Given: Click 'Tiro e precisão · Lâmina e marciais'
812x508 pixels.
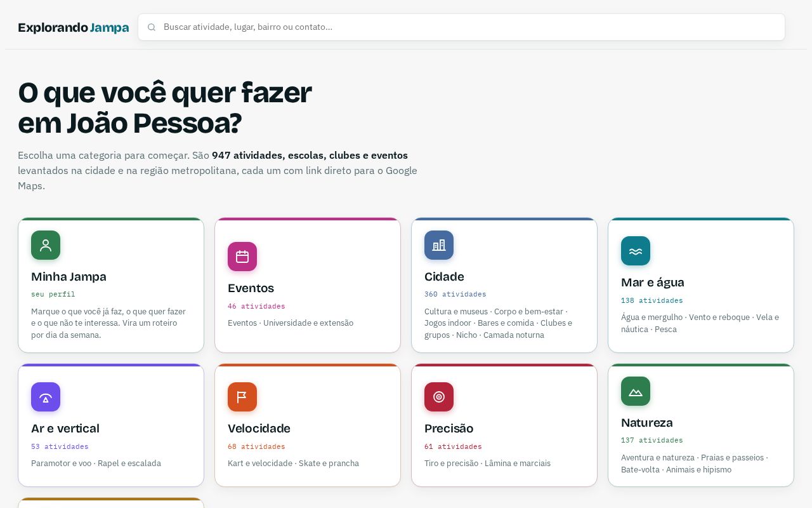Looking at the screenshot, I should 487,464.
